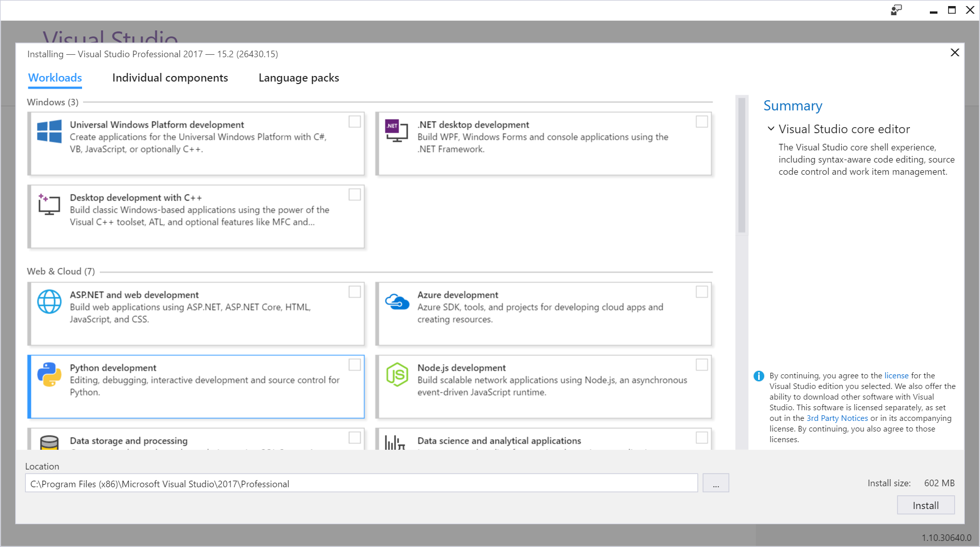Close the installer workloads dialog
Screen dimensions: 980x547
pyautogui.click(x=955, y=53)
